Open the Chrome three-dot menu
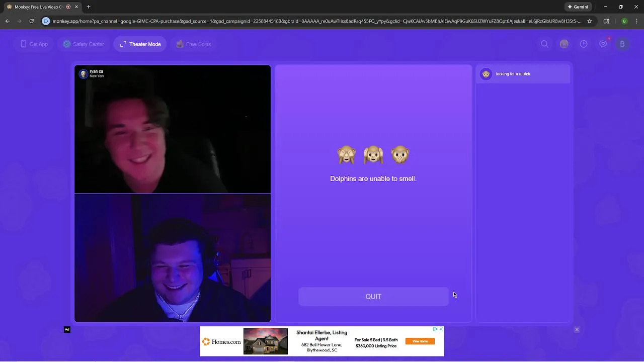 coord(637,21)
